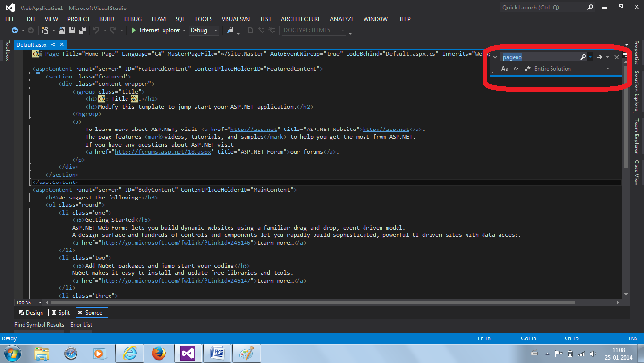
Task: Click the uncomment selection toolbar icon
Action: click(x=272, y=30)
